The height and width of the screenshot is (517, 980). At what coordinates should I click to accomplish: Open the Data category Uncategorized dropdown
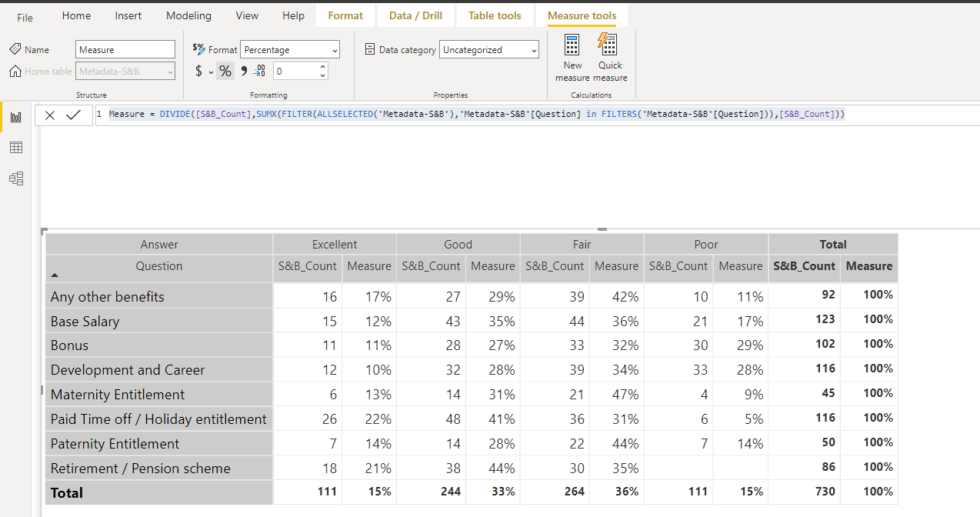pyautogui.click(x=489, y=49)
